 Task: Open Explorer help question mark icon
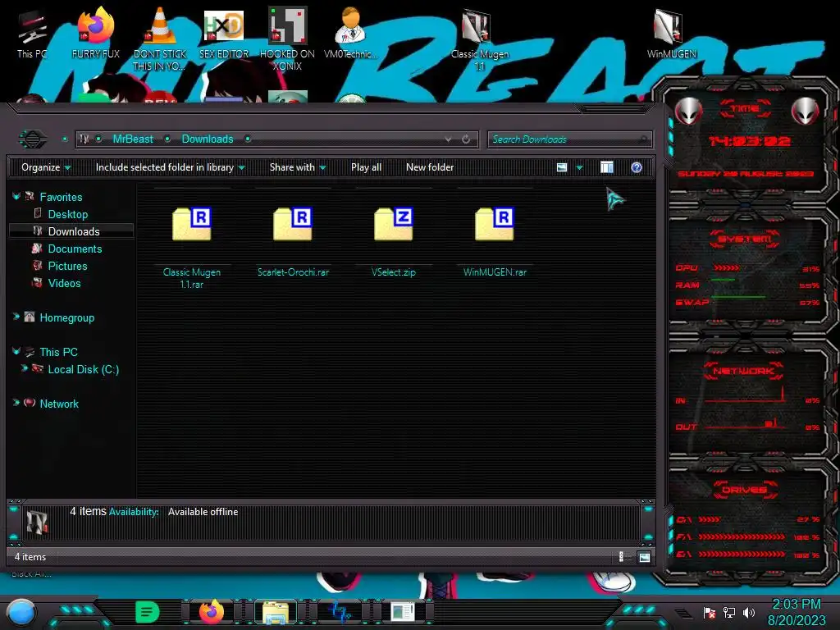[x=637, y=167]
